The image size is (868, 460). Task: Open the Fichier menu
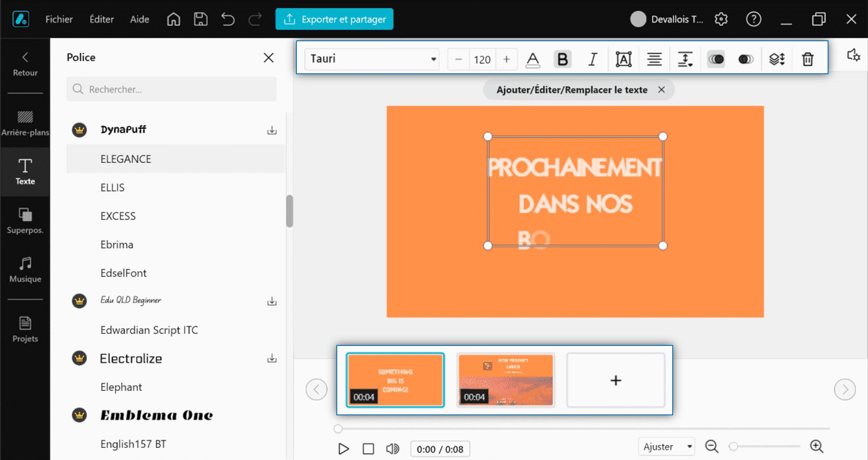click(x=59, y=19)
